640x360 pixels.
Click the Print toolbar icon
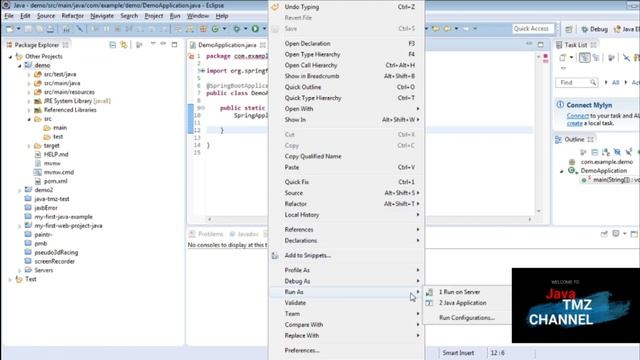(x=50, y=29)
